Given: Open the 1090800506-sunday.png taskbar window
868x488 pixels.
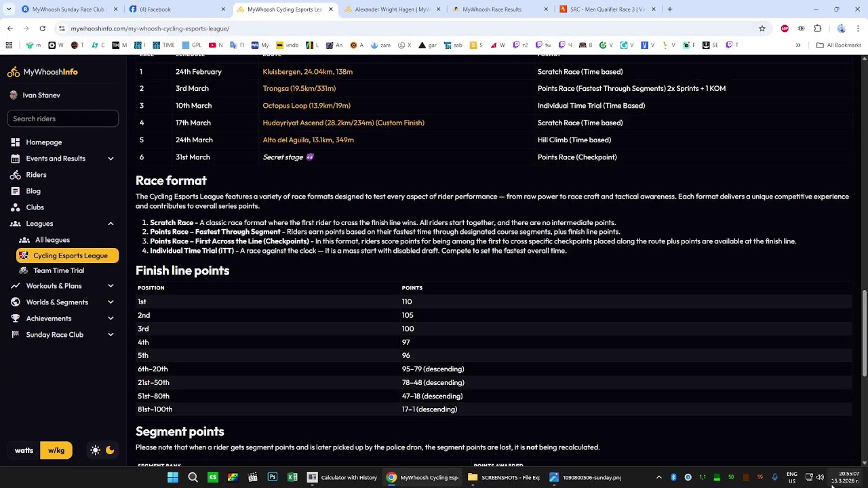Looking at the screenshot, I should pos(585,477).
